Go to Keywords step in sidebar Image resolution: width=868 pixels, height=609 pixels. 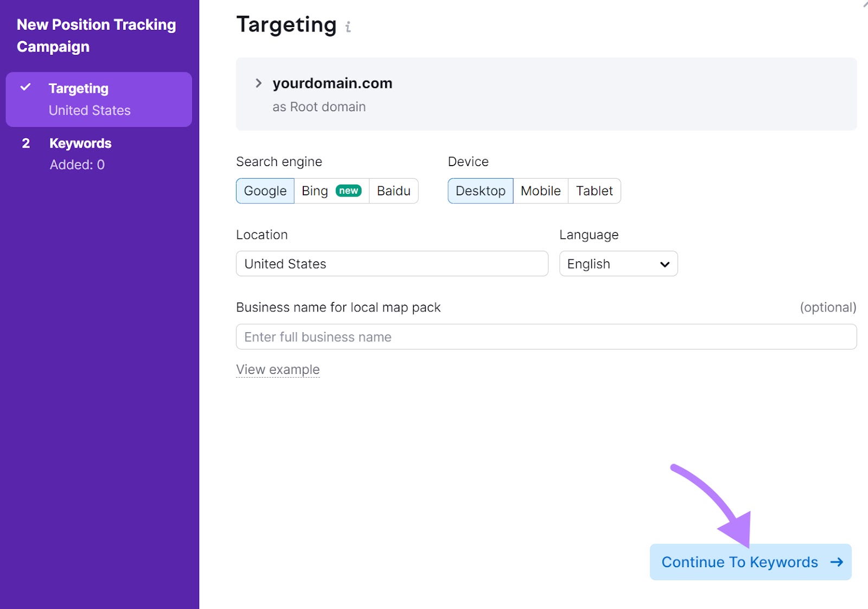point(80,154)
